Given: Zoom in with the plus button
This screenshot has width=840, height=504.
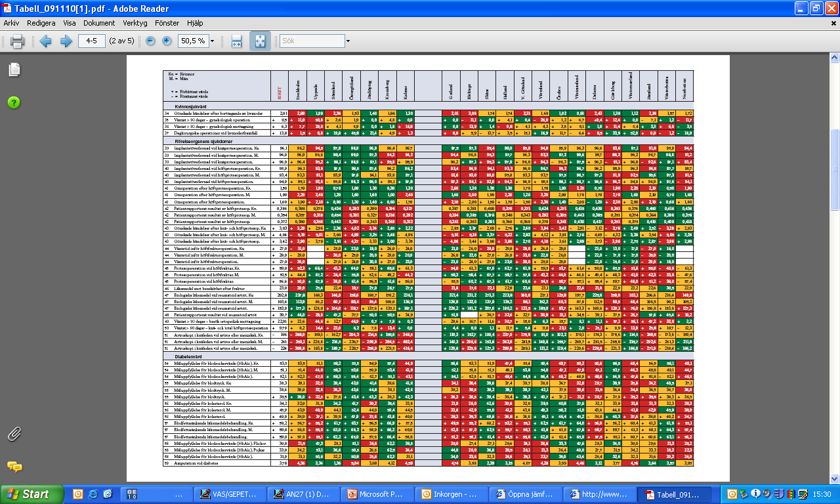Looking at the screenshot, I should click(167, 41).
